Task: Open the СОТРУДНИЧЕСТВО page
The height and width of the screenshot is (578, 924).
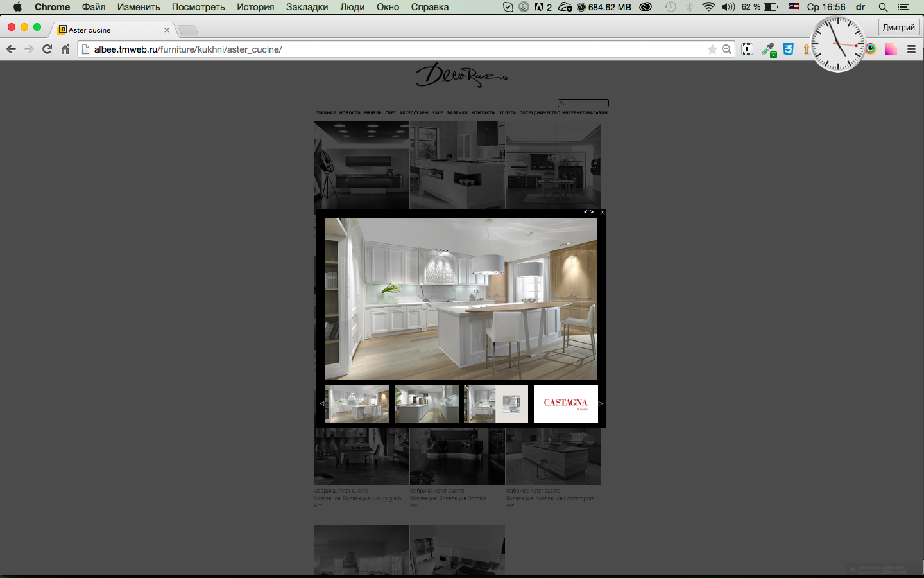Action: (x=540, y=113)
